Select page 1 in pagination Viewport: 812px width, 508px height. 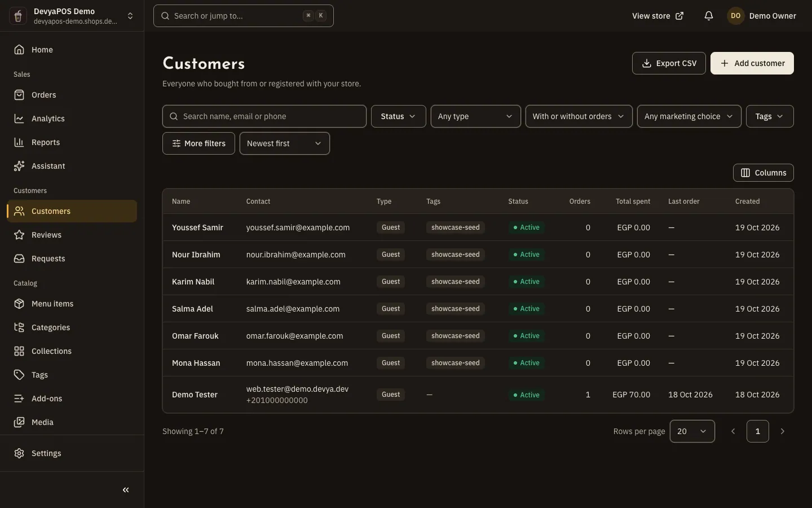click(x=758, y=431)
